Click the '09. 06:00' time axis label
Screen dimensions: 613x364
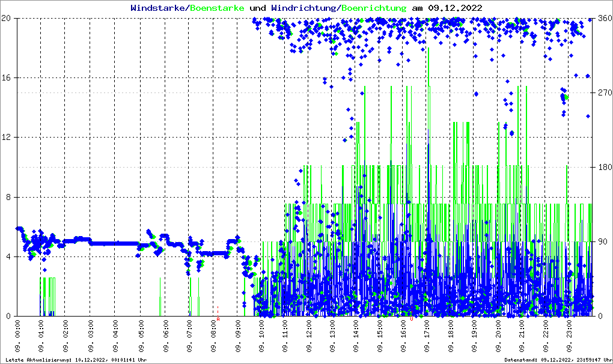coord(166,336)
